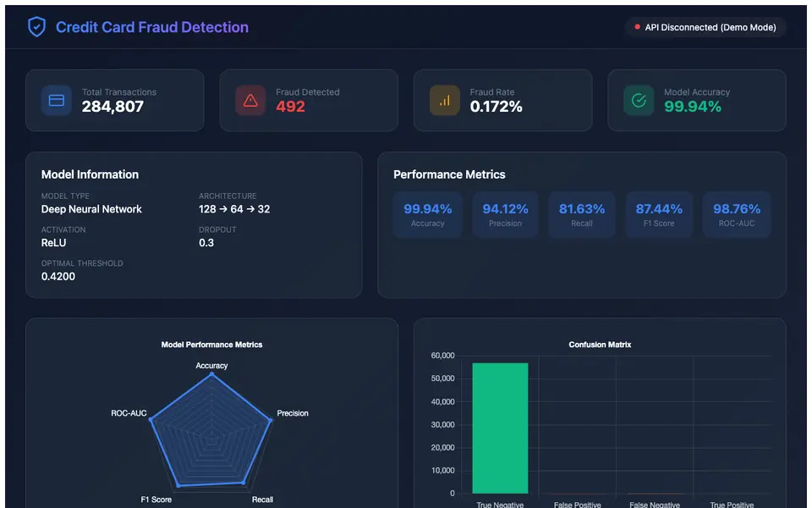812x508 pixels.
Task: Click the False Negative axis label
Action: (x=655, y=505)
